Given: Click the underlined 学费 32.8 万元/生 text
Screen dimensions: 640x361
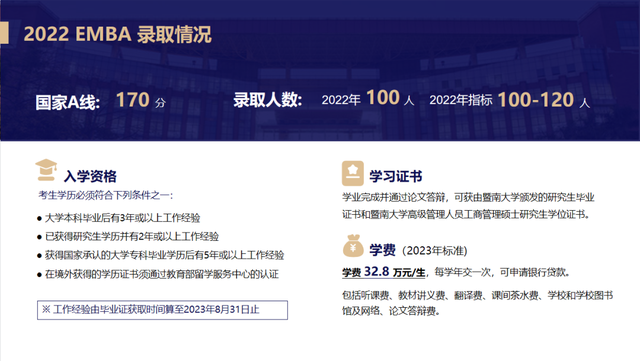Looking at the screenshot, I should point(384,272).
